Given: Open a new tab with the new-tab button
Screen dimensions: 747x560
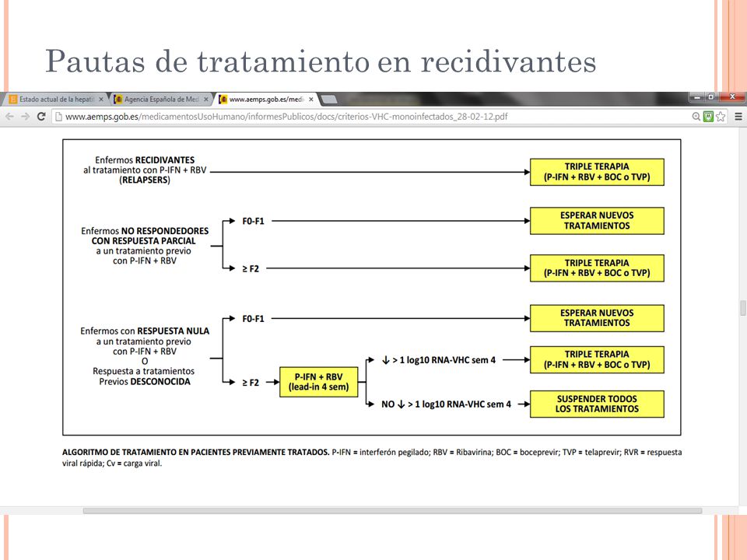Looking at the screenshot, I should (x=329, y=100).
